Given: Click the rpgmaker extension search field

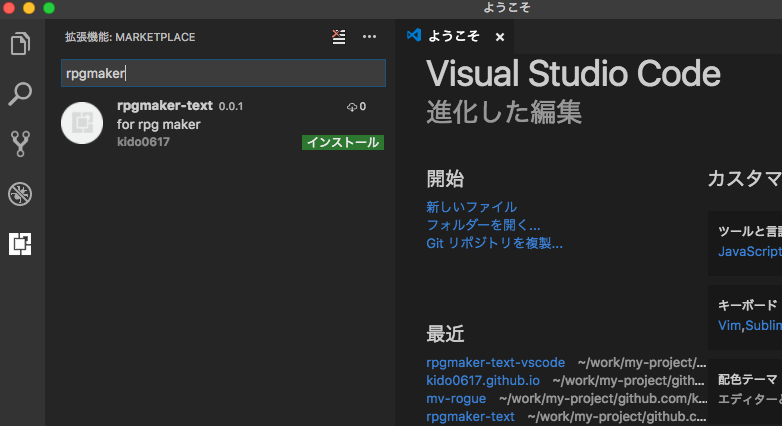Looking at the screenshot, I should pyautogui.click(x=223, y=73).
